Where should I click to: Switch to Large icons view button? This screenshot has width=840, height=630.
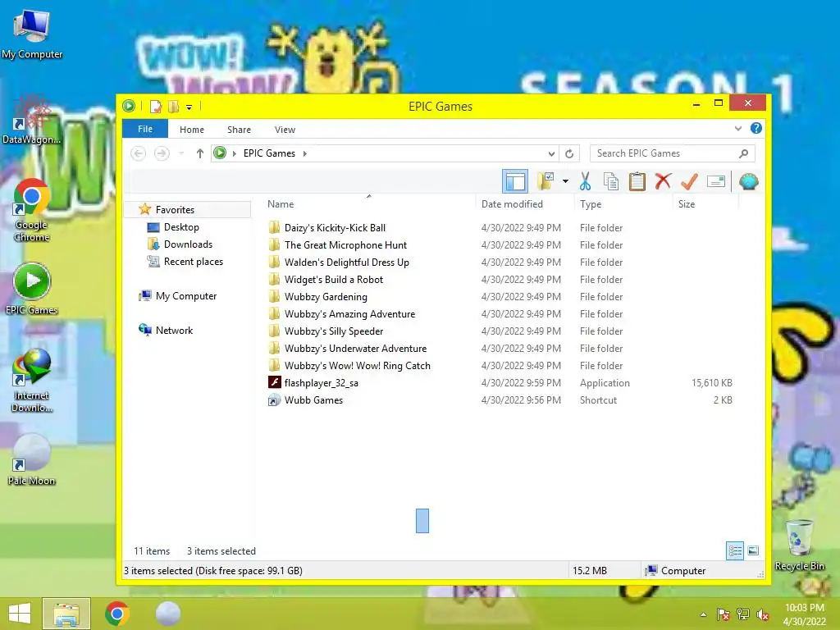(x=753, y=550)
